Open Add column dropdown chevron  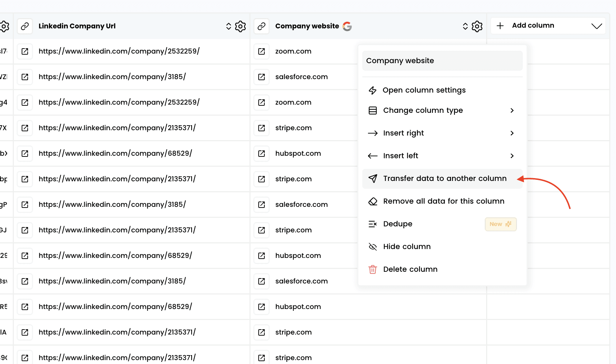(x=597, y=26)
